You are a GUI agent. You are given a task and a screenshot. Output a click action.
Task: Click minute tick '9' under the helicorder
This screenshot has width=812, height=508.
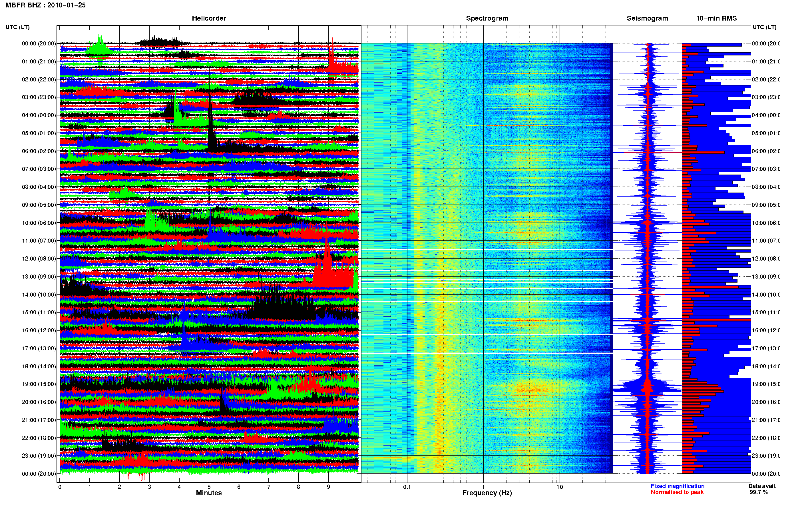(328, 487)
